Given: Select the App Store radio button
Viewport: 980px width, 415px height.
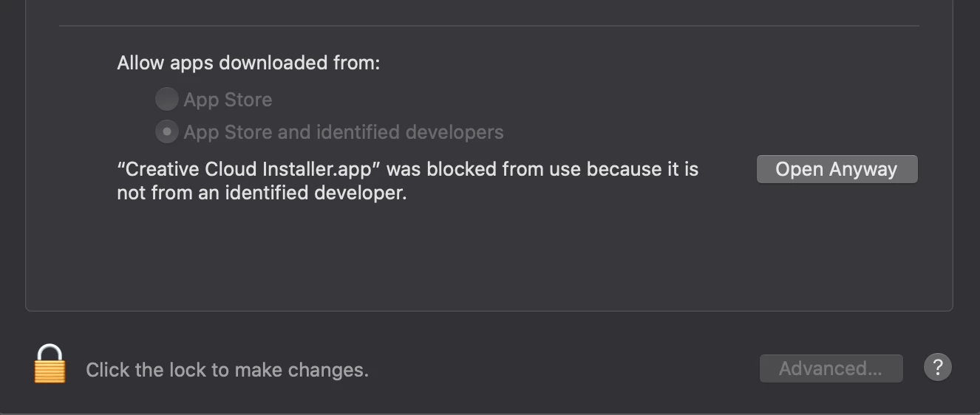Looking at the screenshot, I should tap(166, 99).
